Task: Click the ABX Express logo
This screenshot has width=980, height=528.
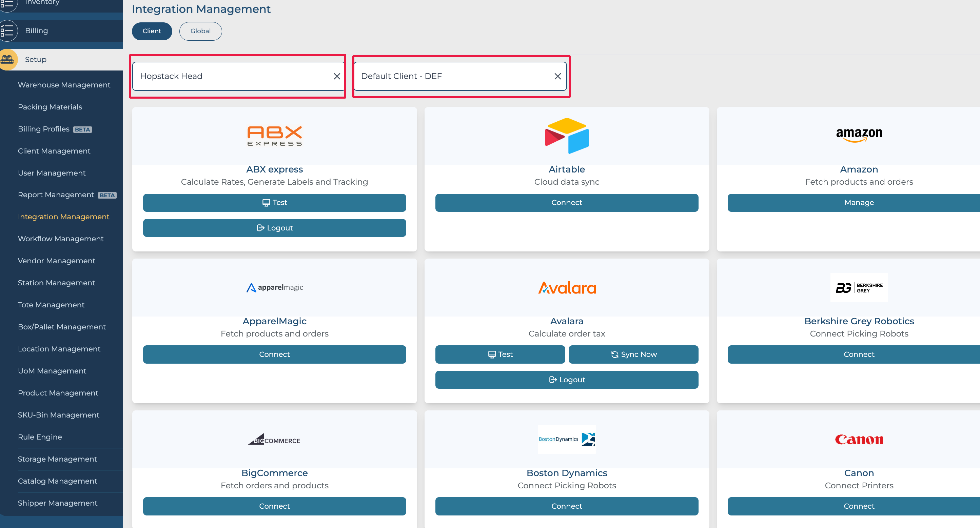Action: coord(274,136)
